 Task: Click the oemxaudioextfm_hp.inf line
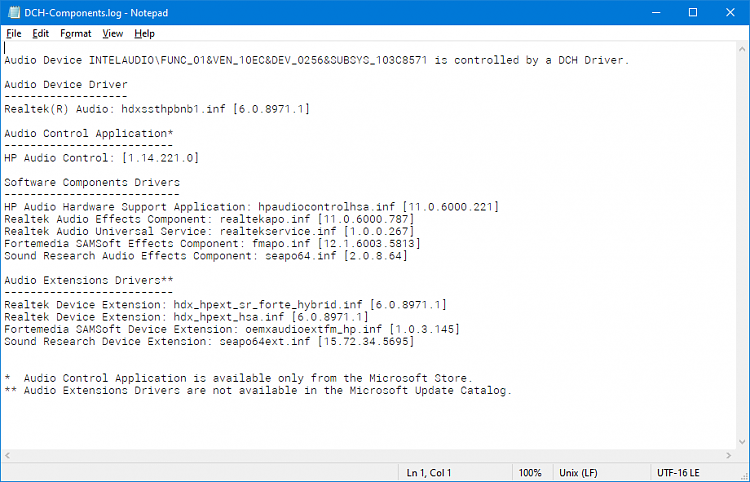click(x=232, y=329)
